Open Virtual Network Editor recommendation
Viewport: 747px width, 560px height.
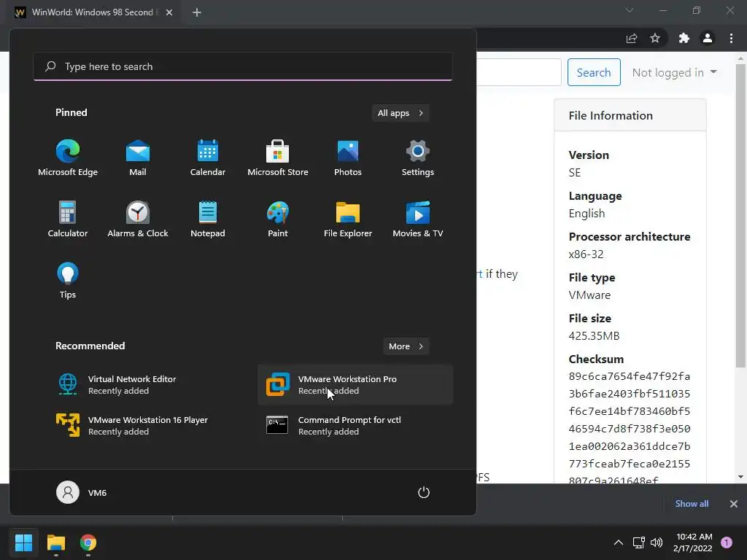coord(145,385)
